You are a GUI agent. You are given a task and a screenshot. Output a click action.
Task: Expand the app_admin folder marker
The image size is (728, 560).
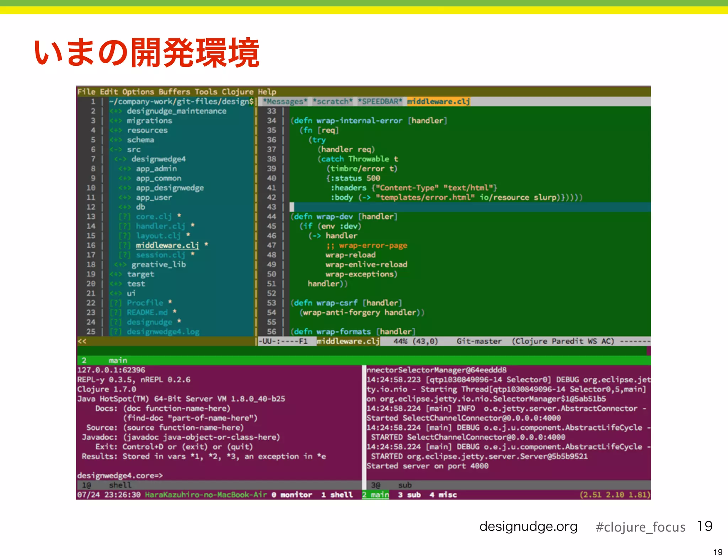pos(125,168)
